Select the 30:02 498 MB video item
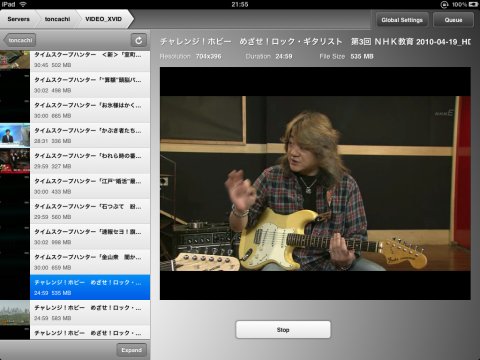Viewport: 480px width, 360px height. tap(90, 85)
